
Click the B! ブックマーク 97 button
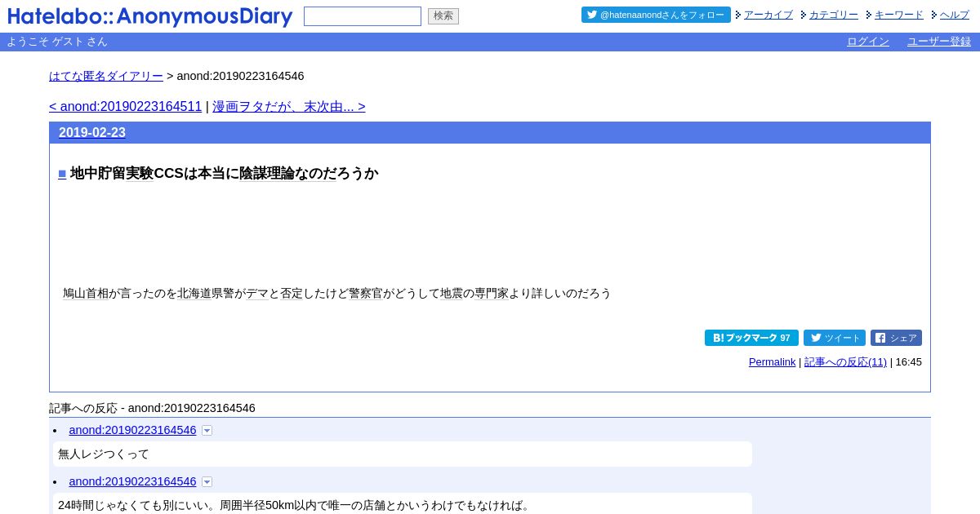(751, 338)
